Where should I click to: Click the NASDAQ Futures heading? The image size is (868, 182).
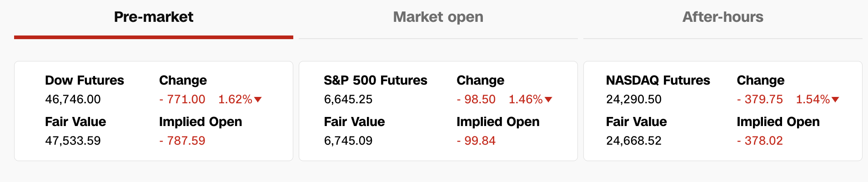coord(658,81)
